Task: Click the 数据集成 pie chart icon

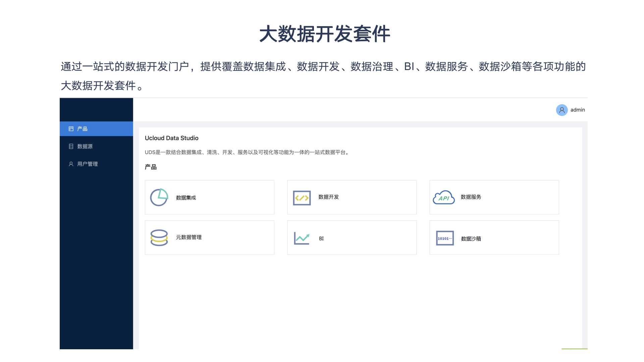Action: coord(159,197)
